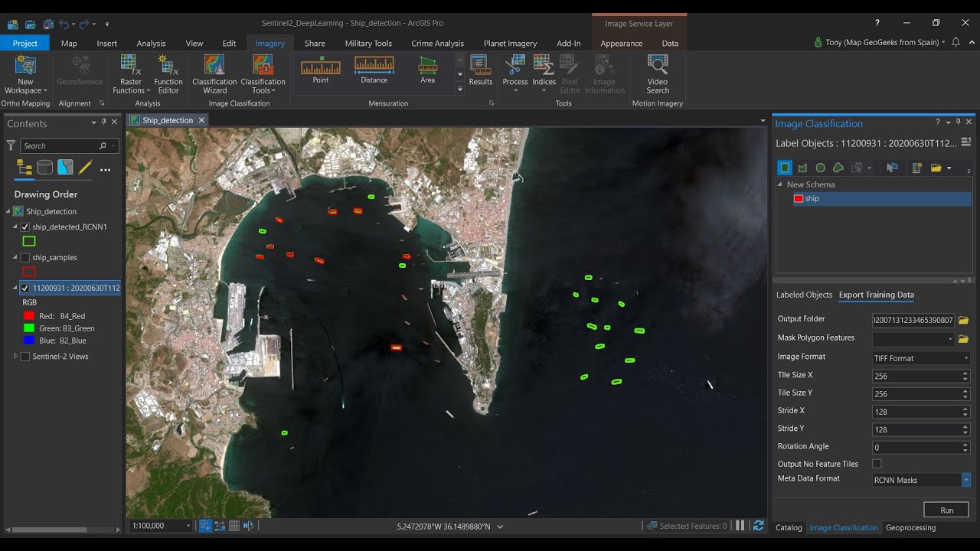Enable the Sentinel-2 Views layer
Viewport: 980px width, 551px height.
coord(25,357)
